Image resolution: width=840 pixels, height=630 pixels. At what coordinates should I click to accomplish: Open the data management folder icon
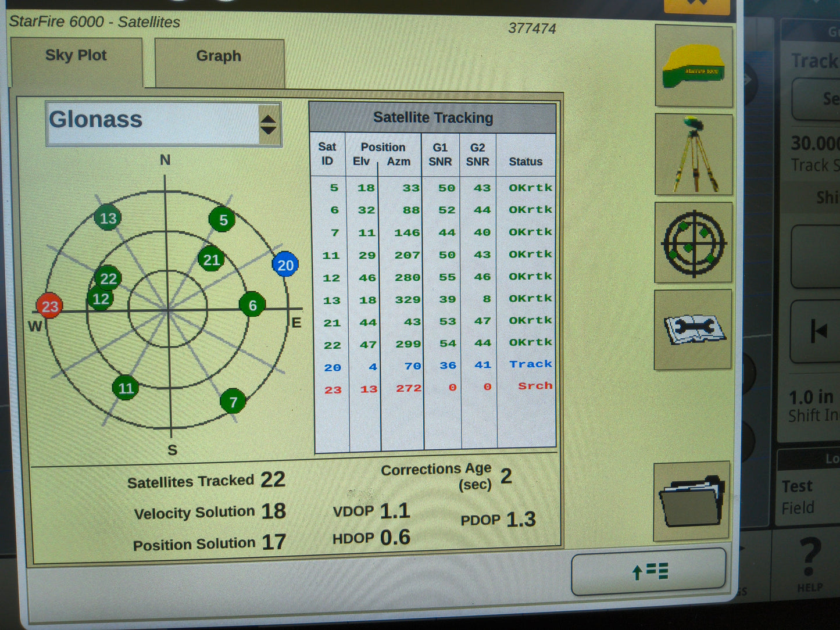693,501
